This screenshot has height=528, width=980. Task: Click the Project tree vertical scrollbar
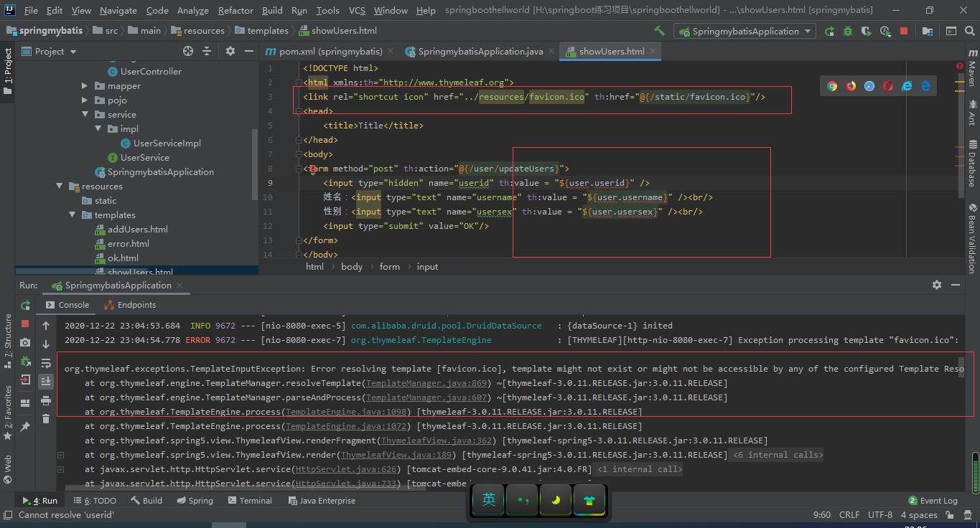click(x=254, y=165)
